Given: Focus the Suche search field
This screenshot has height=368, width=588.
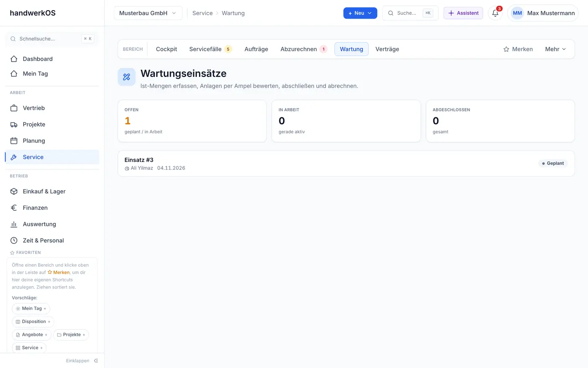Looking at the screenshot, I should pos(410,13).
